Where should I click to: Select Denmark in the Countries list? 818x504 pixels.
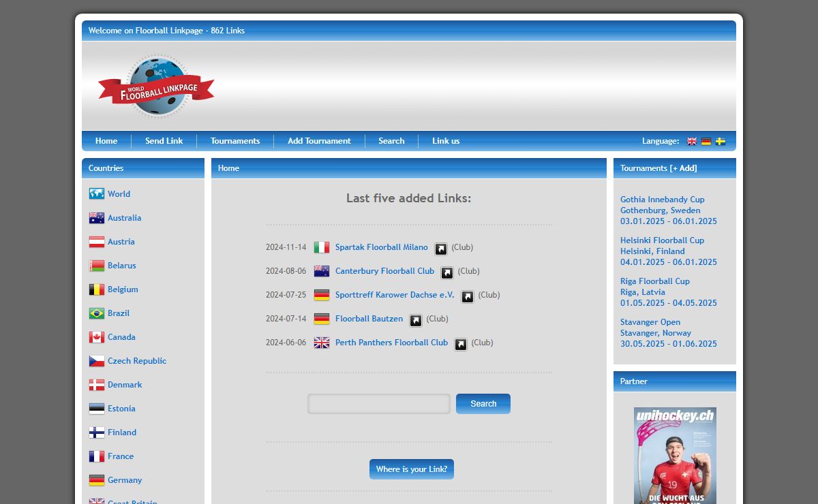pyautogui.click(x=125, y=385)
